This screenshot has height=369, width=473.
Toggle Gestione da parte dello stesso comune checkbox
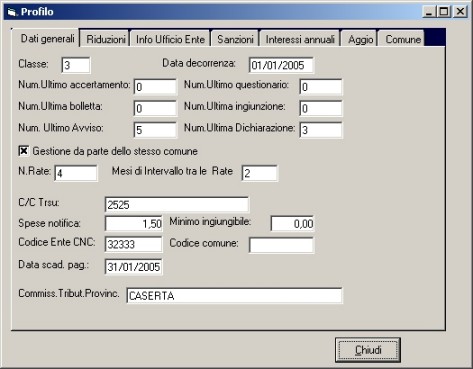point(23,151)
